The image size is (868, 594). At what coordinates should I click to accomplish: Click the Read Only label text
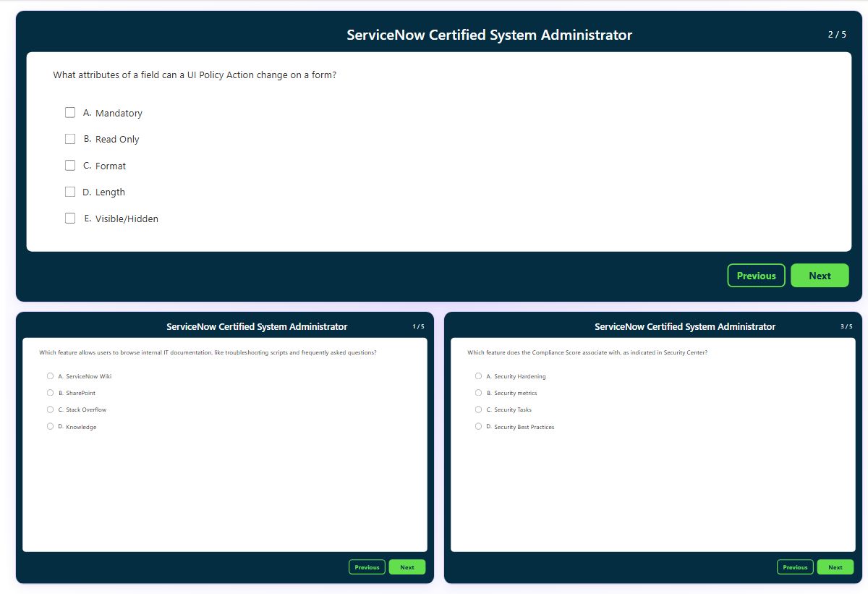click(x=117, y=139)
